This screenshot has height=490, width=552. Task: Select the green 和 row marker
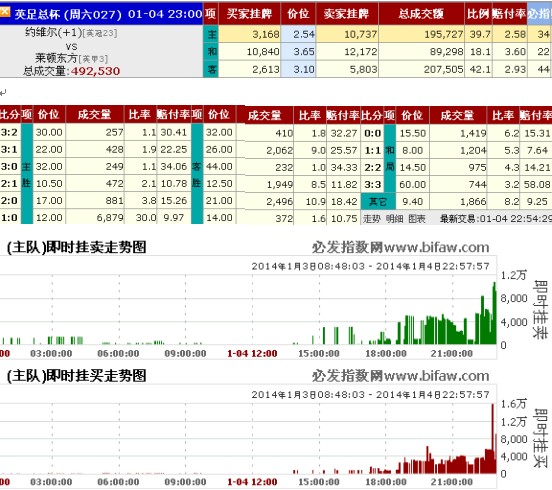click(211, 52)
